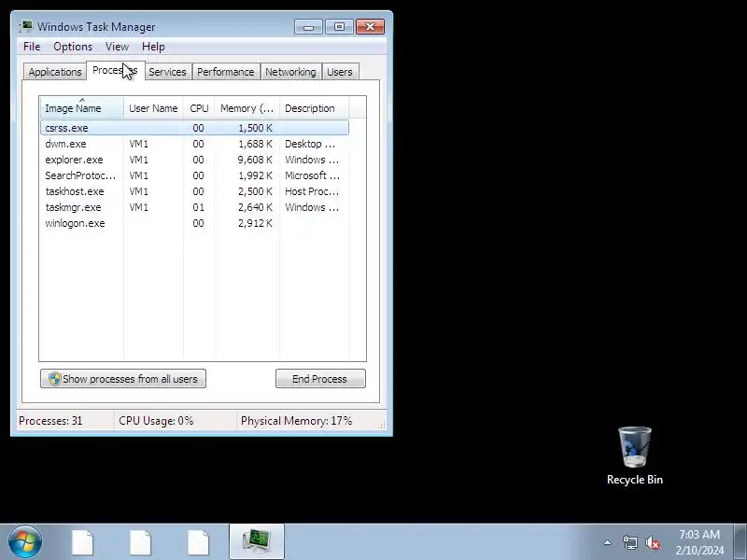
Task: Click the 01 CPU value for taskmgr.exe
Action: click(198, 207)
